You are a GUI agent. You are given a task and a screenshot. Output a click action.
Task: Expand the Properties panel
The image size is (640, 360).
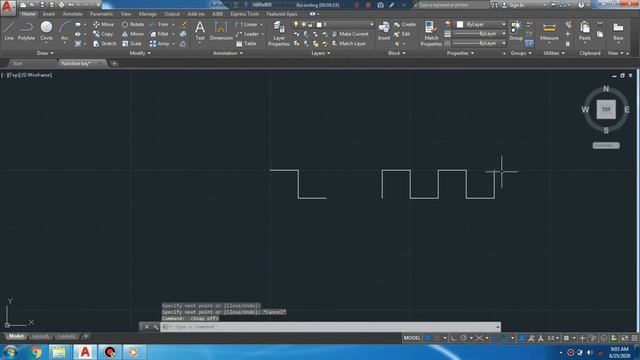tap(460, 53)
